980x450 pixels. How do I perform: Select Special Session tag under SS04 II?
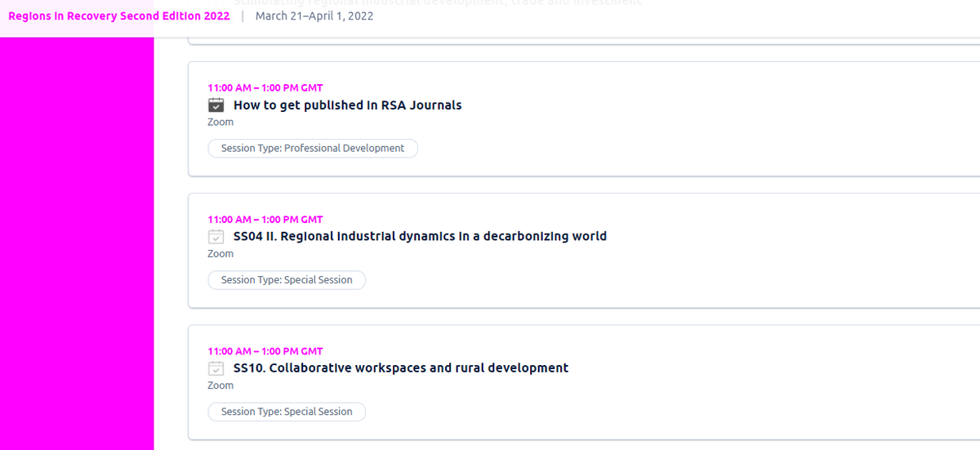pos(287,280)
